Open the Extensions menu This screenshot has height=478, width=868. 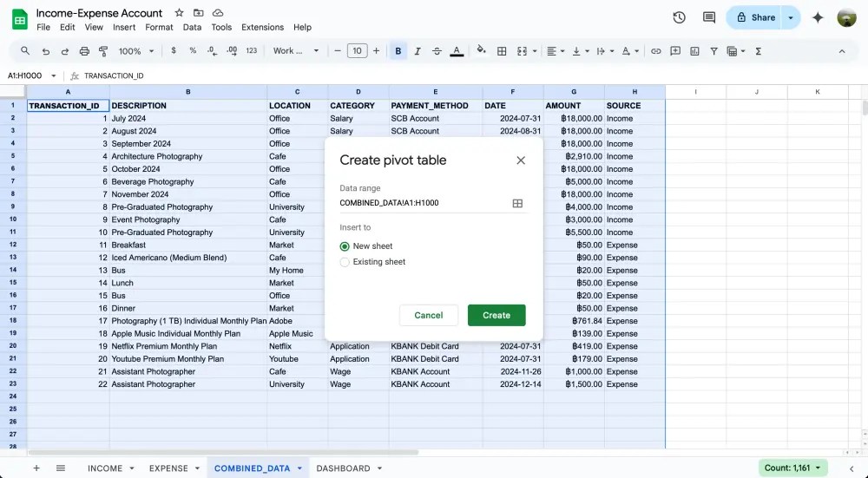tap(262, 27)
